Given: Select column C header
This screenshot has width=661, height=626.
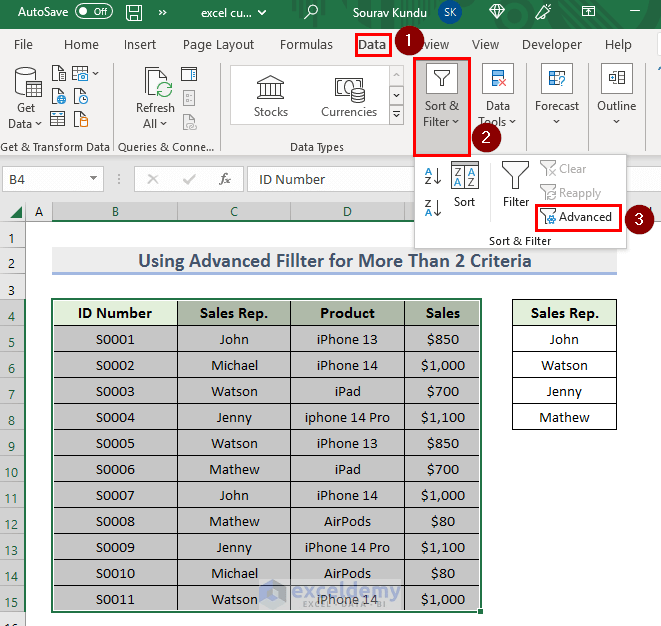Looking at the screenshot, I should (x=234, y=212).
